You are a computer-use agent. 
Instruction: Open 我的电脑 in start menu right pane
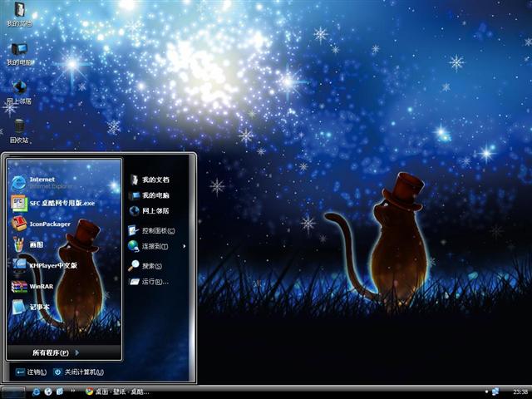[x=150, y=195]
